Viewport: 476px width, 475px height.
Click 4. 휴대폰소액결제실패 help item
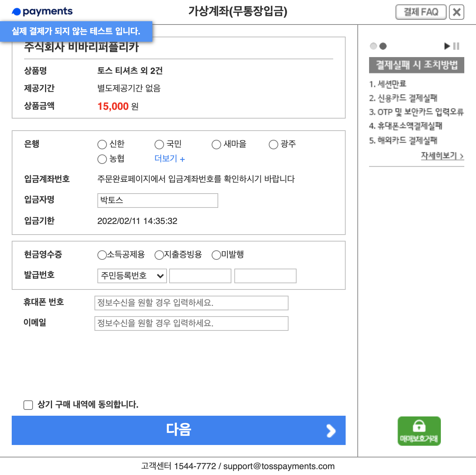(406, 126)
